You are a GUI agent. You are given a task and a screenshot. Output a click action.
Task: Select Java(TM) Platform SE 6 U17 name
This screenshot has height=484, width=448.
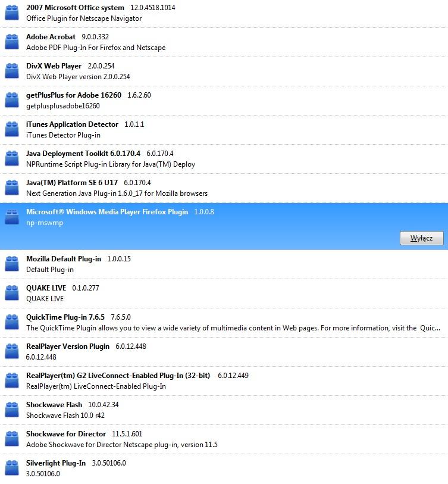tap(72, 183)
